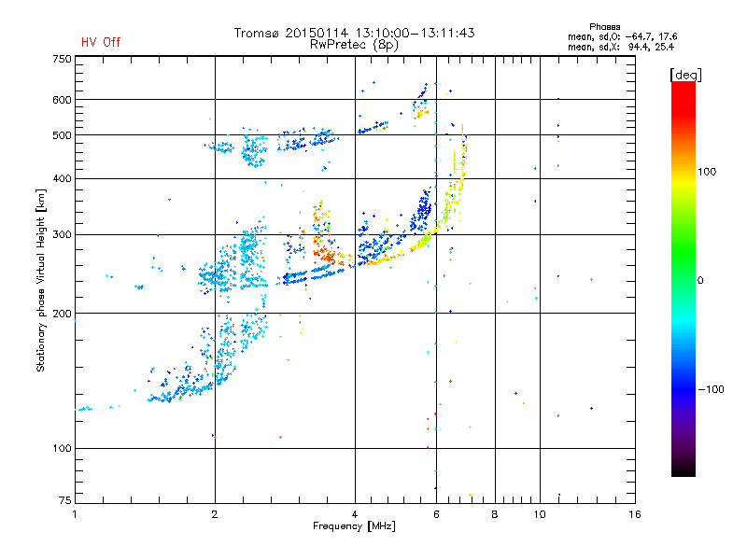This screenshot has height=560, width=747.
Task: Click the 'RwPretec (8p)' subtitle
Action: tap(354, 45)
